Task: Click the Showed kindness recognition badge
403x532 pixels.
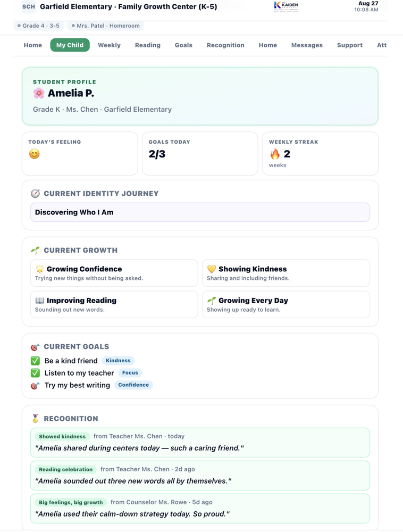Action: pos(62,436)
